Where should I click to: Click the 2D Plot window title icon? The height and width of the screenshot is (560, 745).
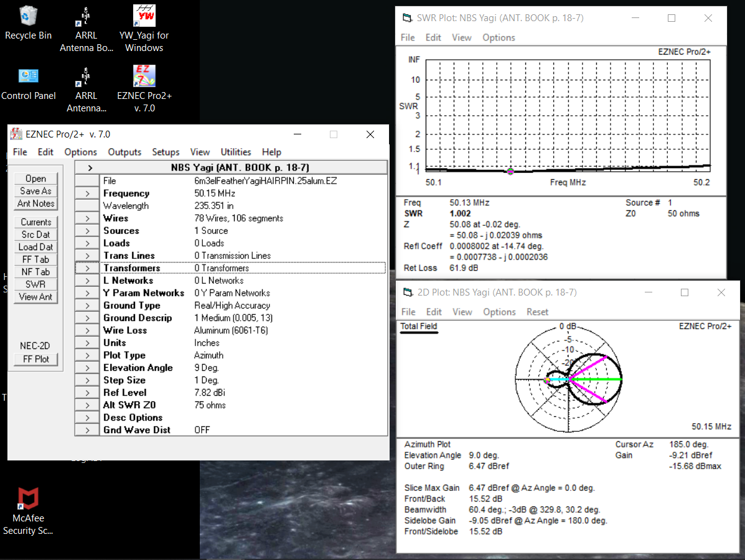[407, 292]
